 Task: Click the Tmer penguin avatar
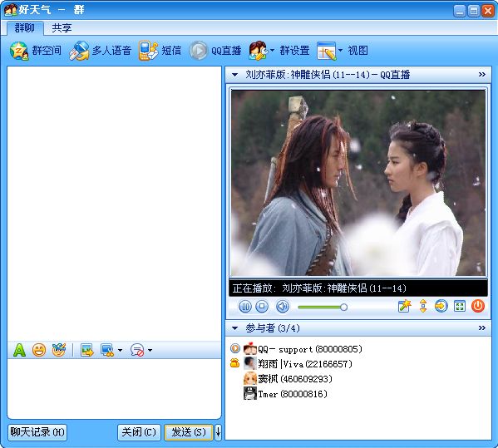250,393
